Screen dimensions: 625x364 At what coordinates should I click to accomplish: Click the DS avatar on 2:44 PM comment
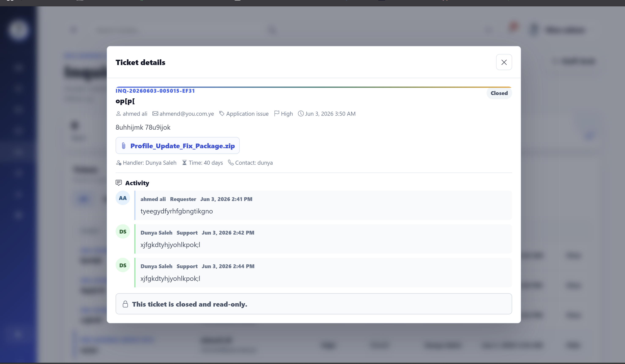tap(123, 265)
